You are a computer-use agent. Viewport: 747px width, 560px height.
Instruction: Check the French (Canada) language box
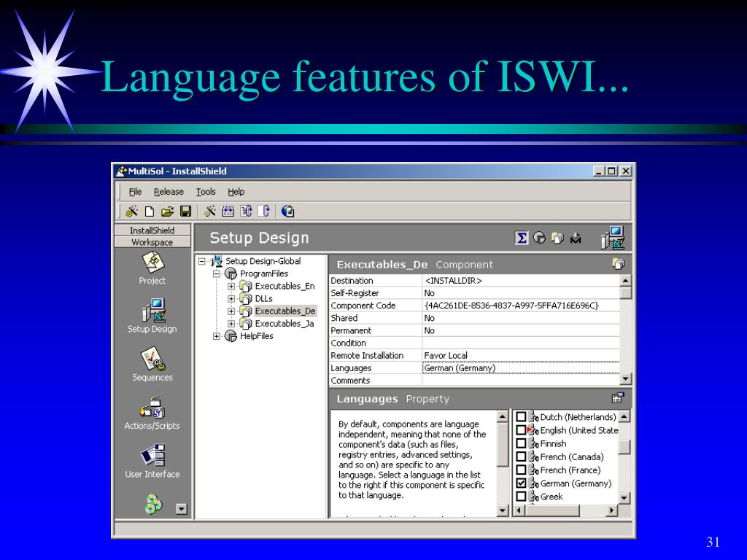(x=521, y=456)
